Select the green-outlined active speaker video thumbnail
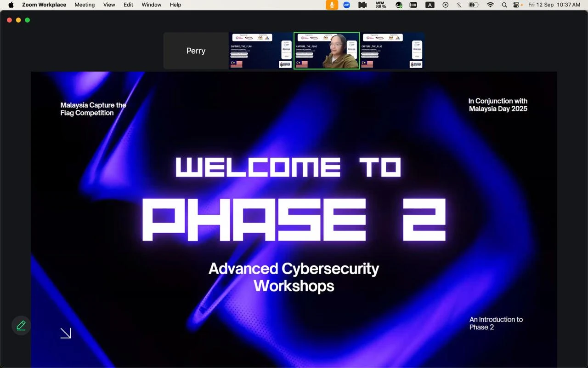 pyautogui.click(x=327, y=51)
